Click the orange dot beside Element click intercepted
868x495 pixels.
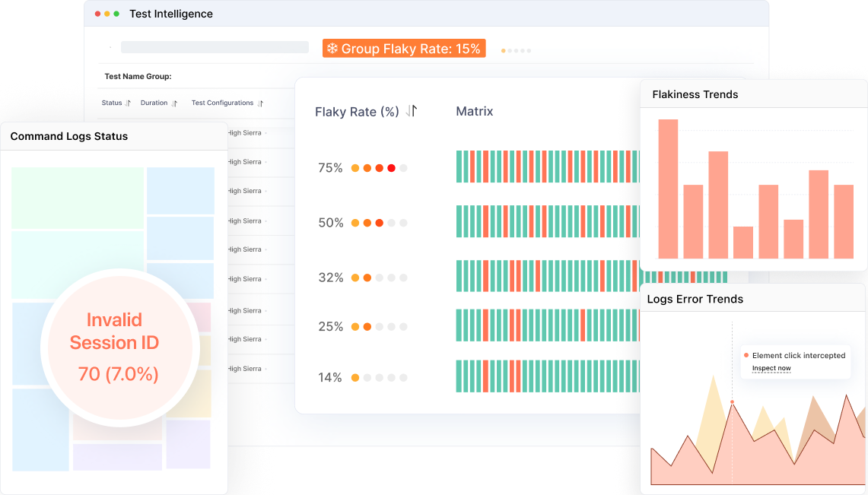click(746, 355)
